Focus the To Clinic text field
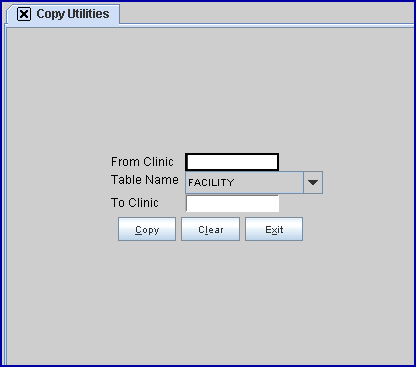416x367 pixels. pyautogui.click(x=232, y=203)
